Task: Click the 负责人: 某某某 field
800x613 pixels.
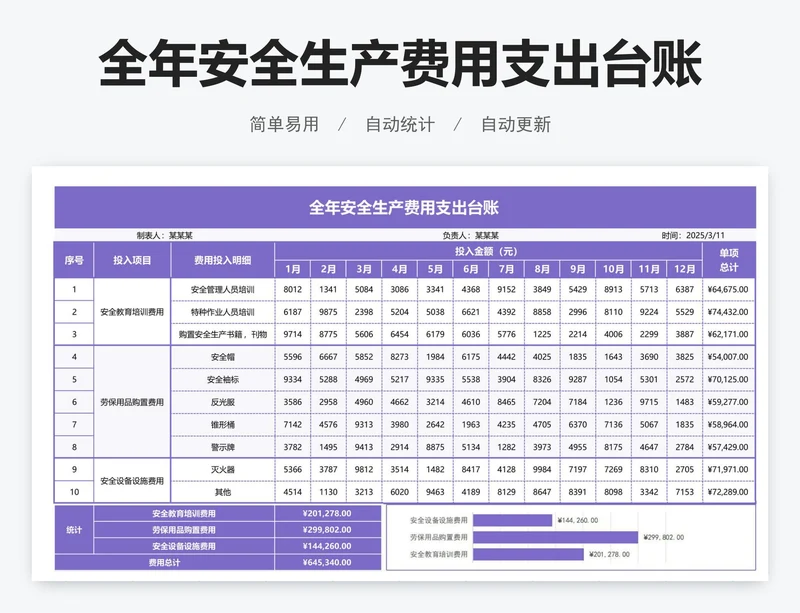Action: 470,235
